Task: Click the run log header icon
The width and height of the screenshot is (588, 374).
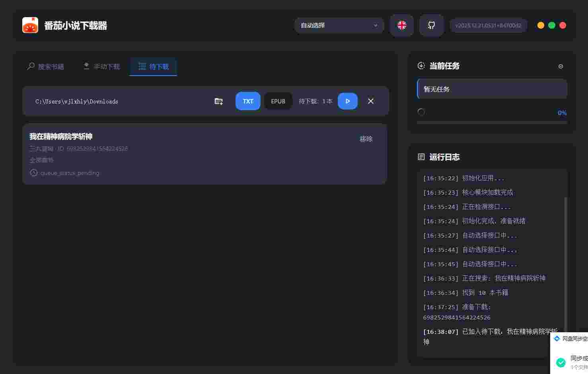Action: tap(421, 157)
